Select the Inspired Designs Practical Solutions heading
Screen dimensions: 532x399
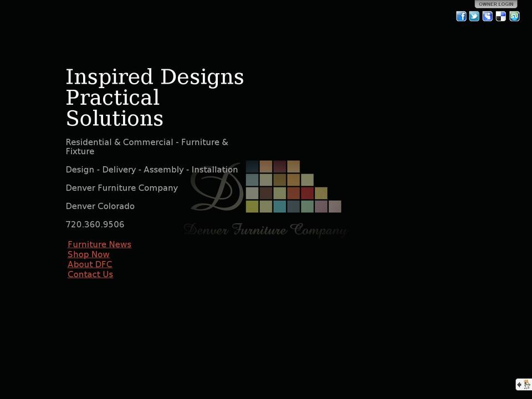pos(155,98)
